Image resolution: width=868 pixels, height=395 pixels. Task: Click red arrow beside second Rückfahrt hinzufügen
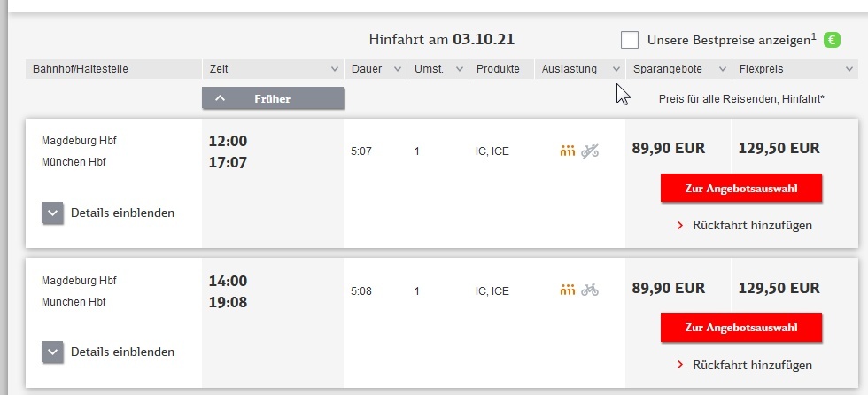click(x=680, y=365)
